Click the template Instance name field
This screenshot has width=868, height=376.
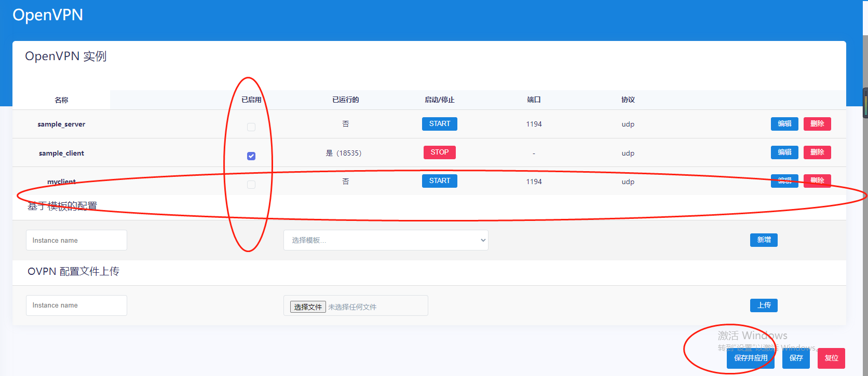click(x=76, y=240)
